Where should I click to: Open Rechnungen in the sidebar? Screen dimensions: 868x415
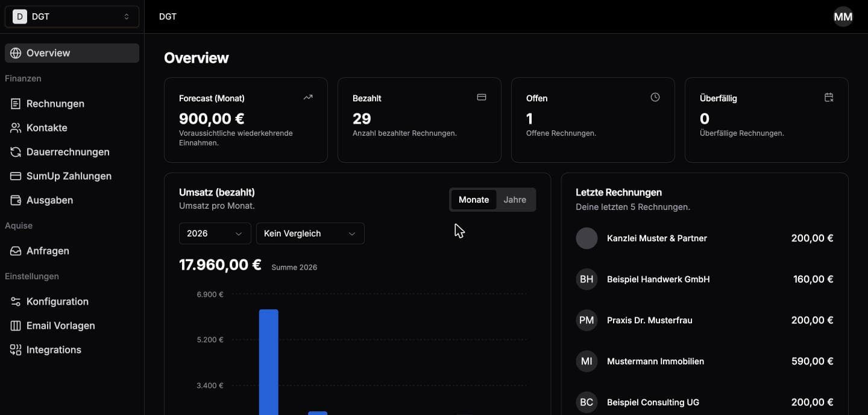click(x=72, y=104)
